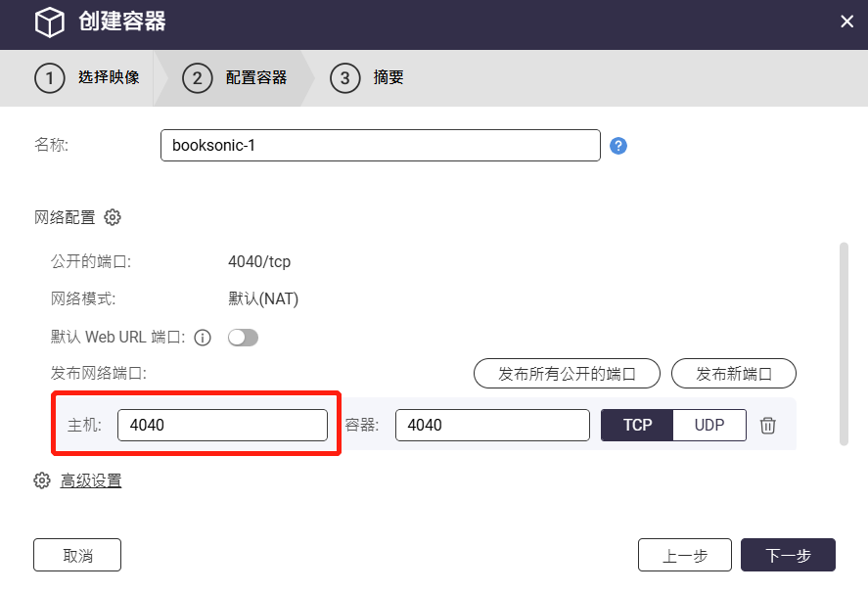Screen dimensions: 868x593
Task: Click the 发布所有公开的端口 button
Action: [x=567, y=373]
